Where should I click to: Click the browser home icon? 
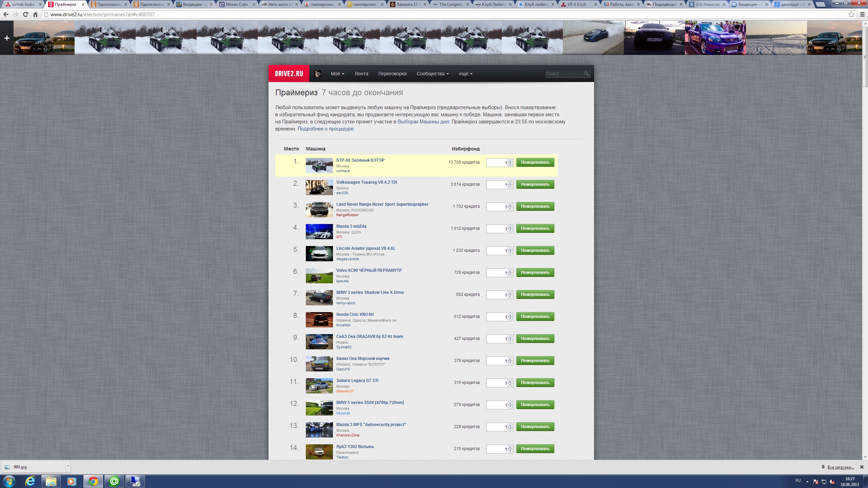pos(35,15)
